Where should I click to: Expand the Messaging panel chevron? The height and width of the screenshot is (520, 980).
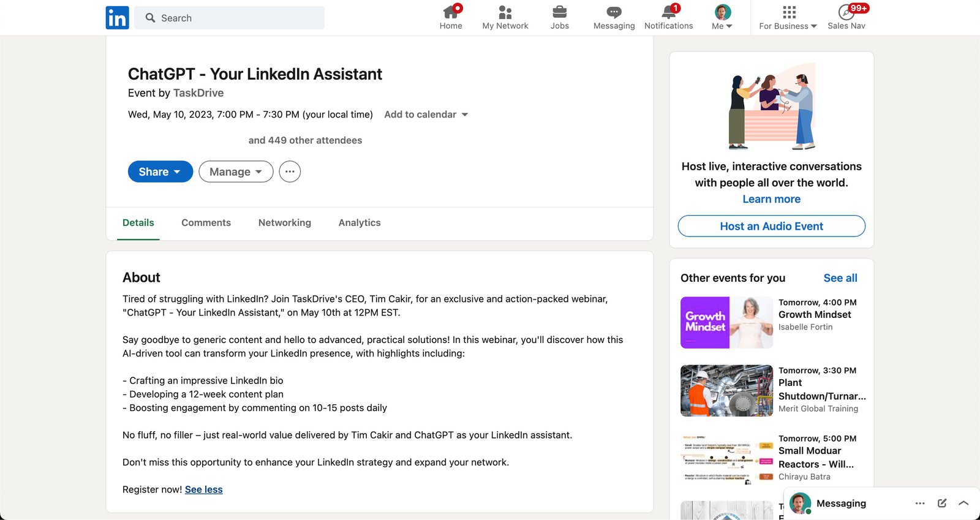[963, 503]
